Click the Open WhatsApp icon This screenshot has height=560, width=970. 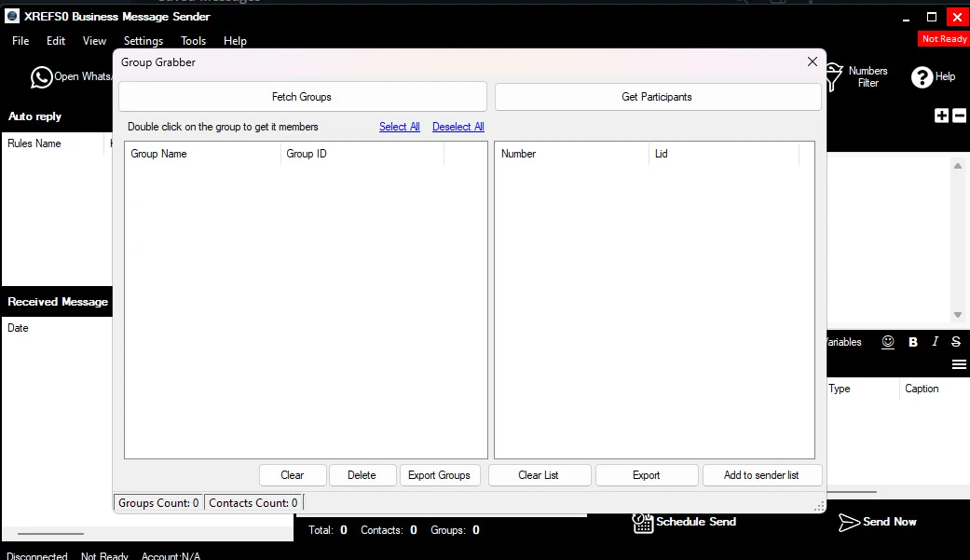(x=41, y=77)
